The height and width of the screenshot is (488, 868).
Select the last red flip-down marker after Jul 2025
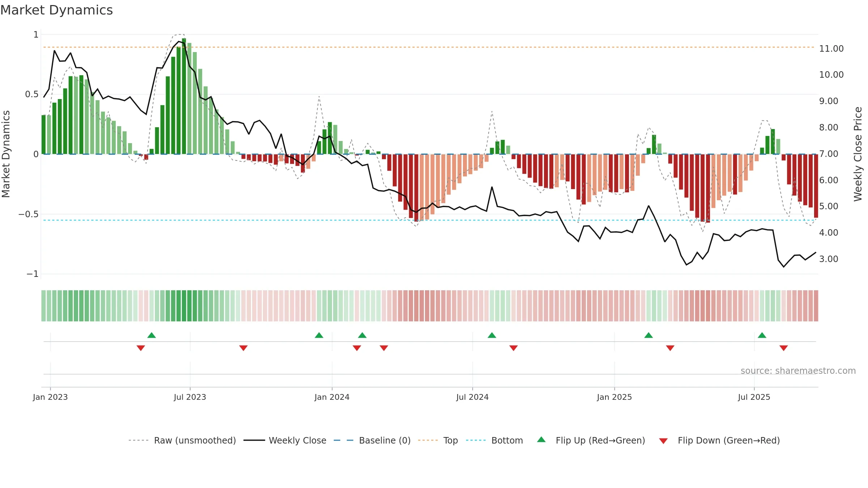(784, 348)
